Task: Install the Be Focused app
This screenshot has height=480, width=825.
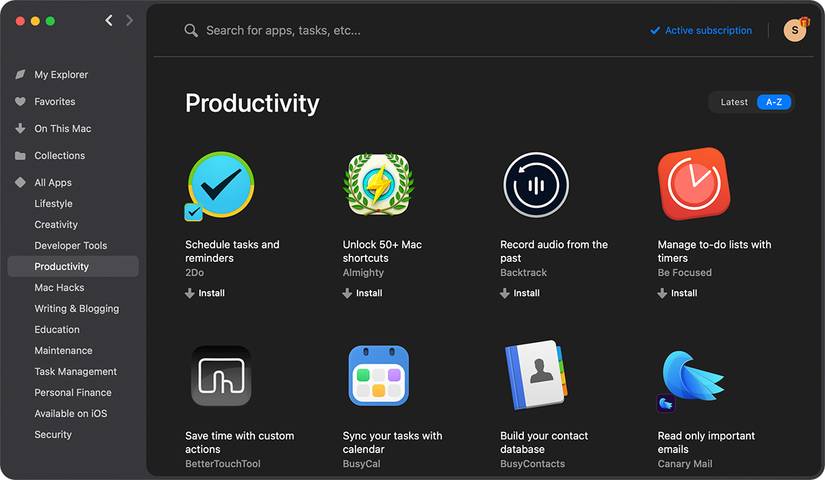Action: pos(677,293)
